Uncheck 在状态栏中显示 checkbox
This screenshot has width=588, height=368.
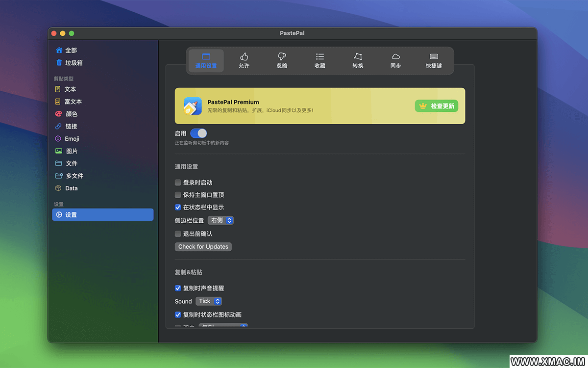[x=178, y=208]
